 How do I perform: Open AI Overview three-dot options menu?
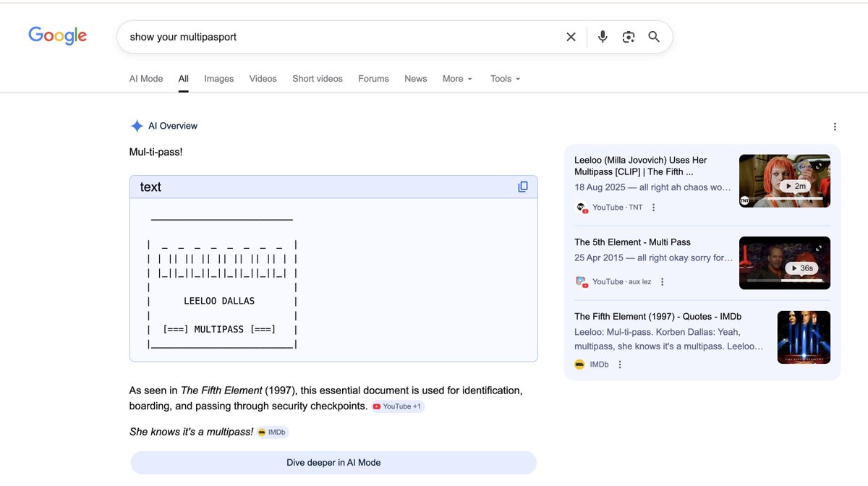coord(835,127)
